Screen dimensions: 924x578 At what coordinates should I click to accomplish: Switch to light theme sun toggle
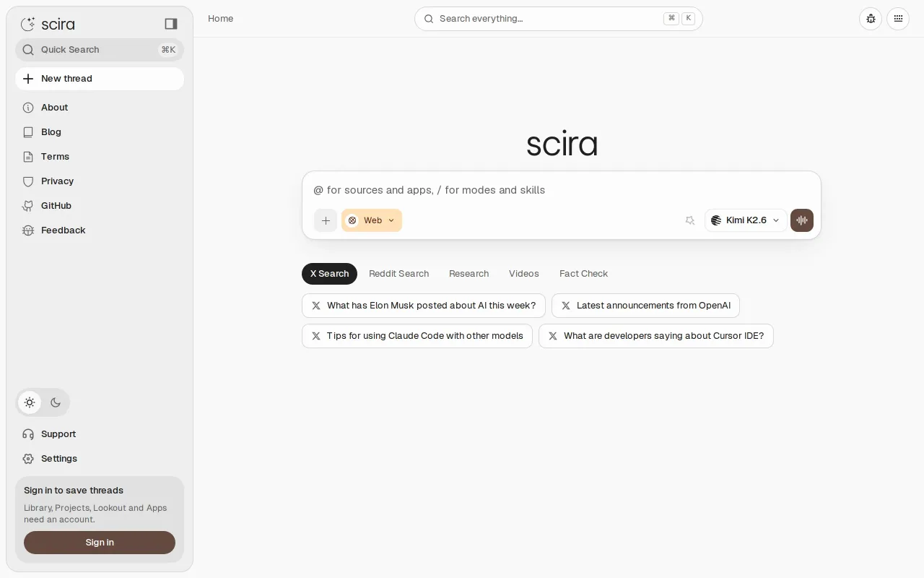coord(30,402)
